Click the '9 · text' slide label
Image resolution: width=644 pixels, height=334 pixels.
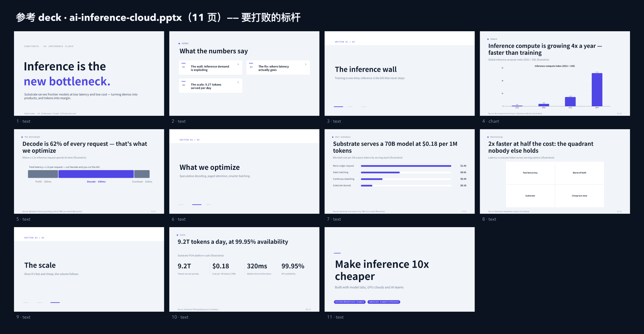click(x=23, y=317)
